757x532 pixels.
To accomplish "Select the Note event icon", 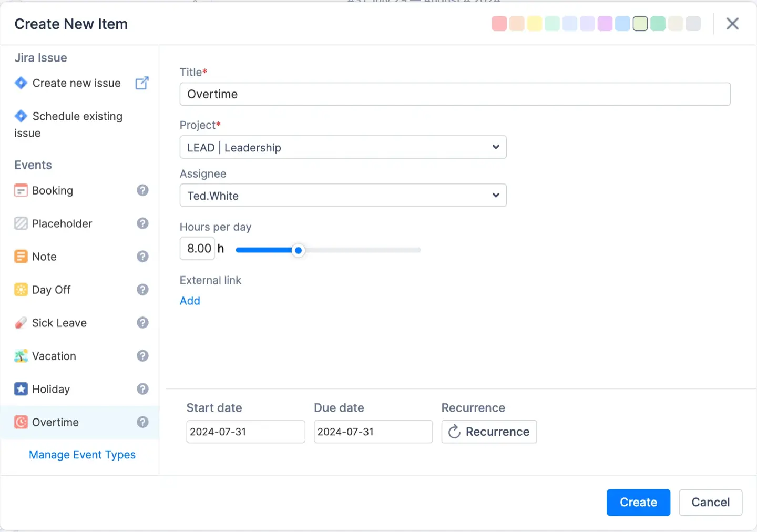I will click(x=21, y=256).
